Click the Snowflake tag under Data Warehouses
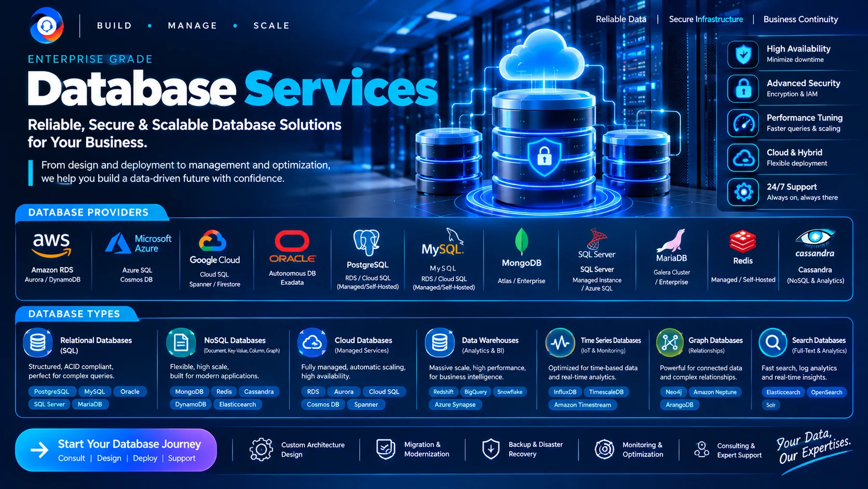The width and height of the screenshot is (868, 489). 510,392
